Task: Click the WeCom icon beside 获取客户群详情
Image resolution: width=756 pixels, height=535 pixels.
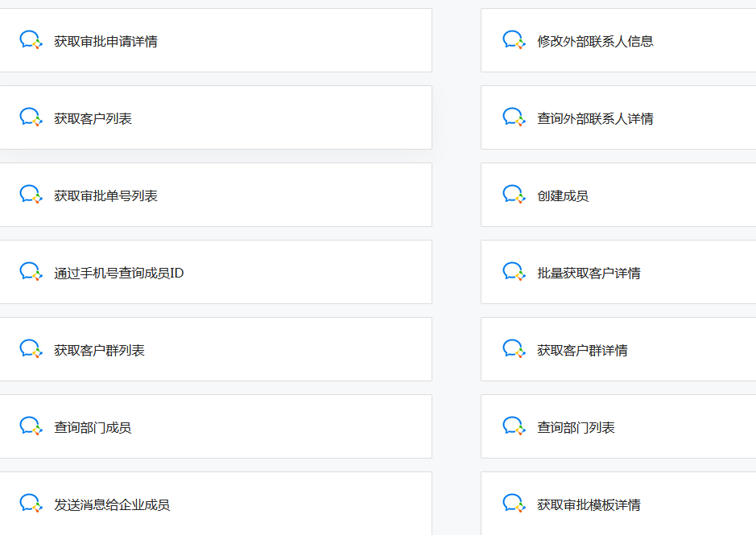Action: [514, 349]
